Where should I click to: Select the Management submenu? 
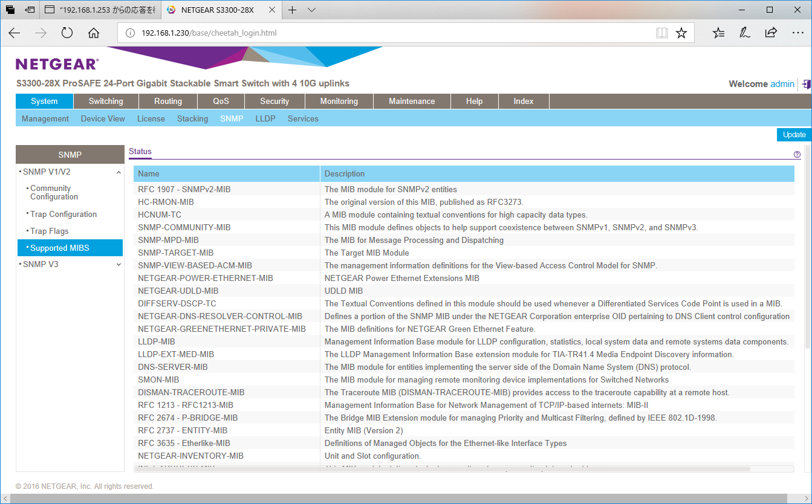pyautogui.click(x=45, y=118)
